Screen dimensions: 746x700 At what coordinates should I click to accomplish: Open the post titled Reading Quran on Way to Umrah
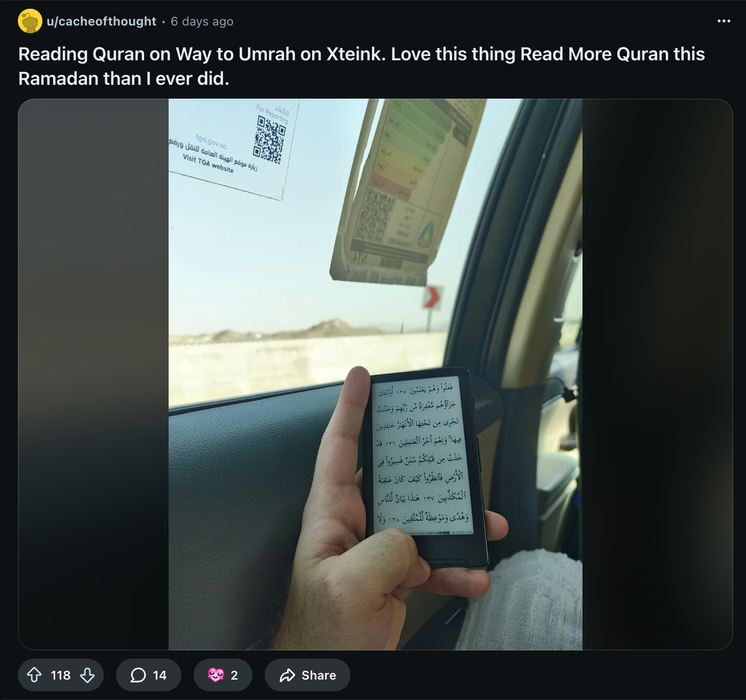coord(362,66)
